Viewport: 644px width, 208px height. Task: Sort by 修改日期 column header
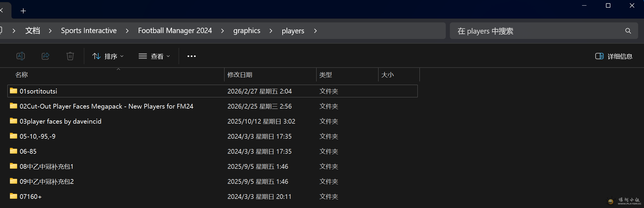(x=240, y=75)
